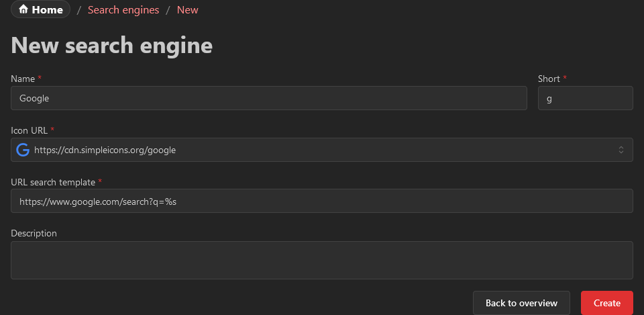Click the empty Description text area
The height and width of the screenshot is (315, 644).
pos(322,260)
